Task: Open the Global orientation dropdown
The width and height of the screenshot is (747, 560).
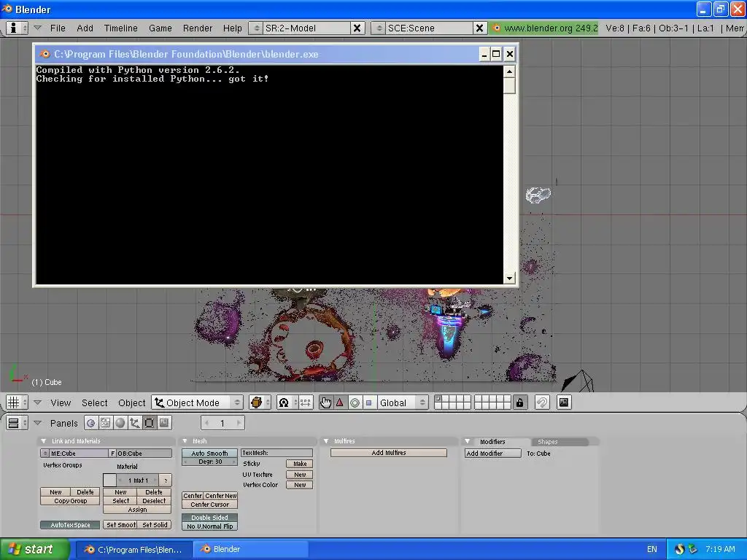Action: pos(403,402)
